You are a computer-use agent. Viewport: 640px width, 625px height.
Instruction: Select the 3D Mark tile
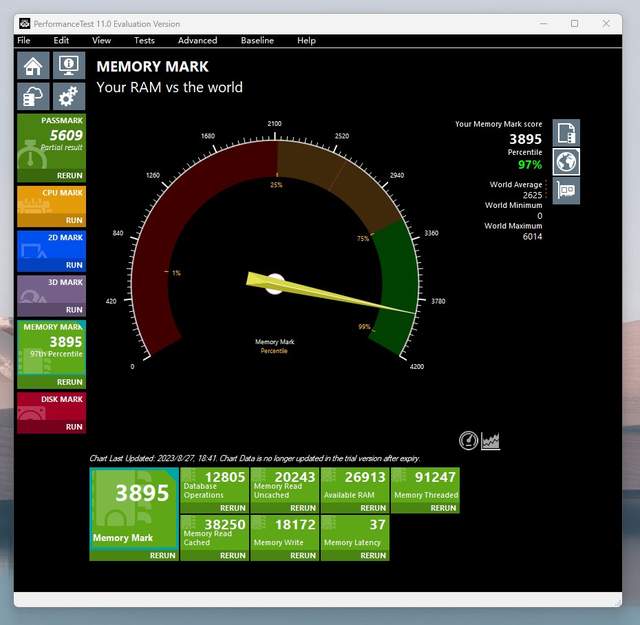51,290
